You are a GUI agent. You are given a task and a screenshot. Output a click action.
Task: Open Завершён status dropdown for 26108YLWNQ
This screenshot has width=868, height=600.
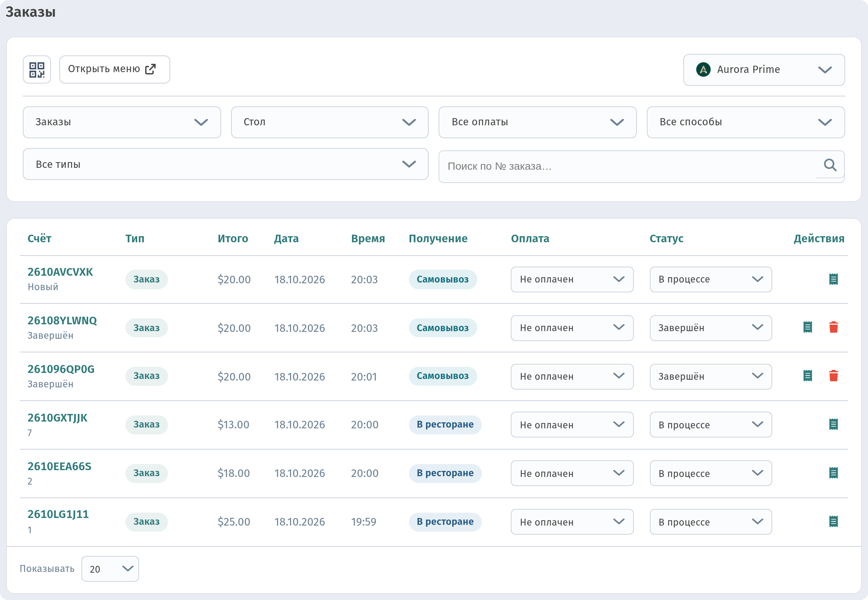pyautogui.click(x=711, y=328)
